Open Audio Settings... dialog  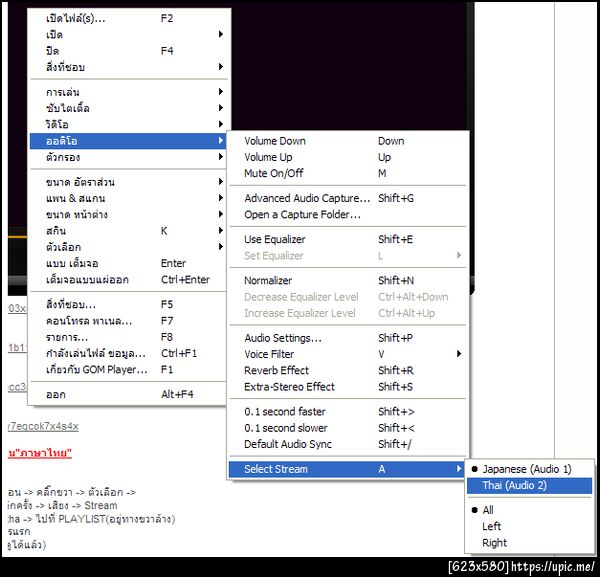pos(347,338)
